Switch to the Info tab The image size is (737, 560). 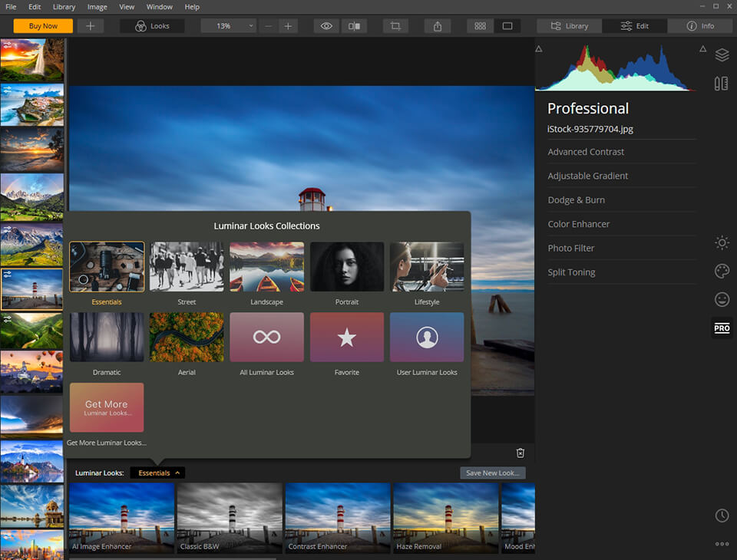700,26
